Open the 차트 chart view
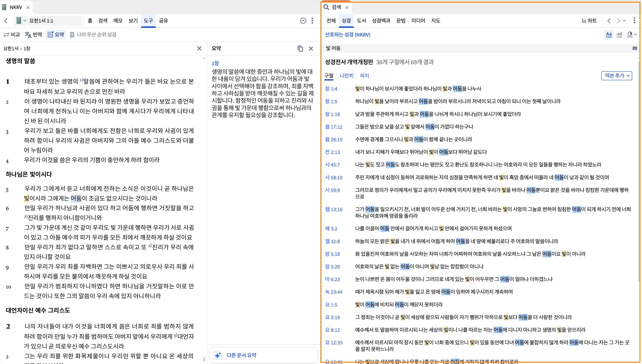The width and height of the screenshot is (642, 364). (589, 21)
